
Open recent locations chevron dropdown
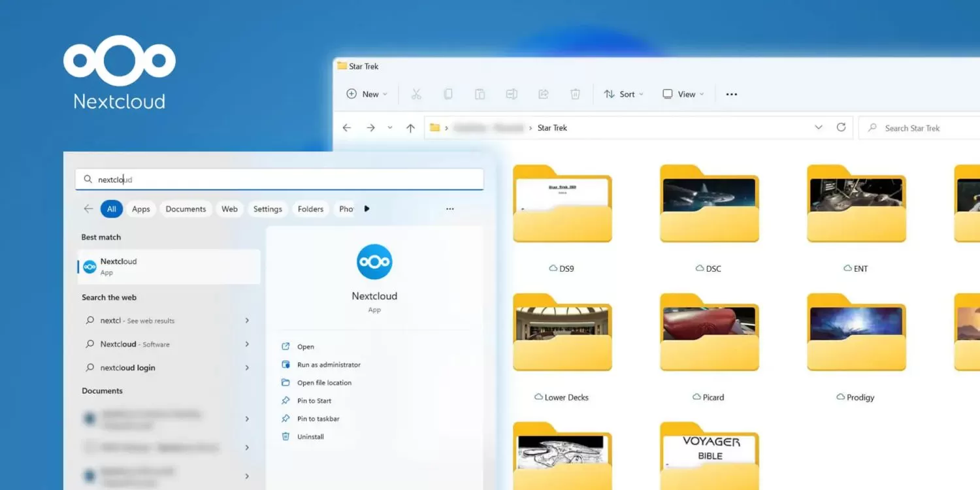[390, 128]
